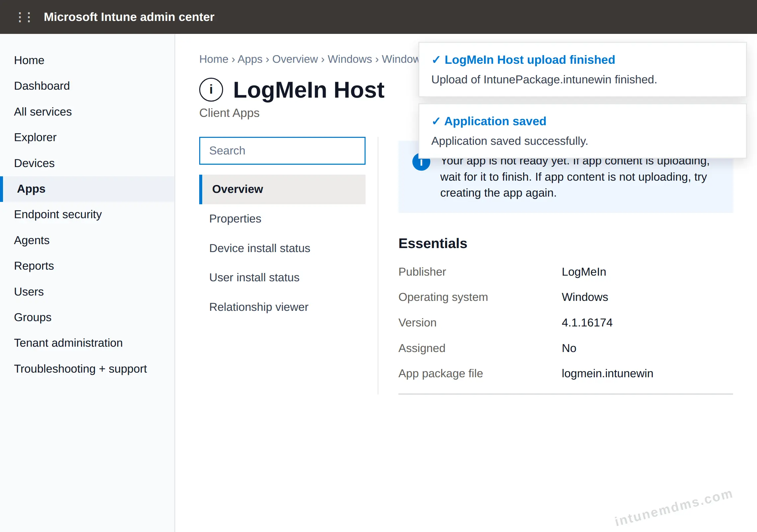This screenshot has width=757, height=532.
Task: Click the Apps breadcrumb link
Action: [250, 59]
